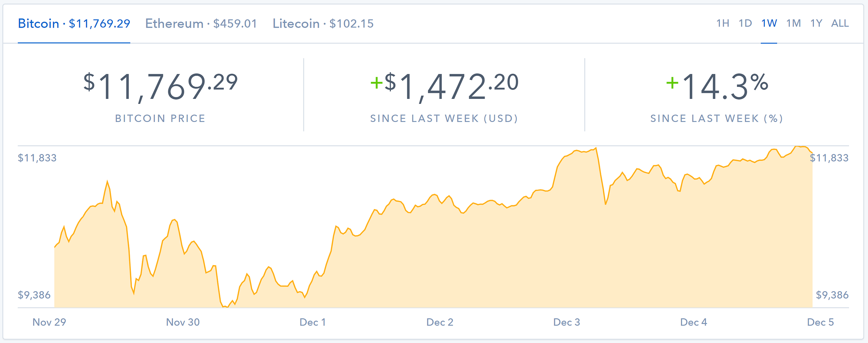Select the Bitcoin price tab
The height and width of the screenshot is (343, 868).
pyautogui.click(x=74, y=24)
